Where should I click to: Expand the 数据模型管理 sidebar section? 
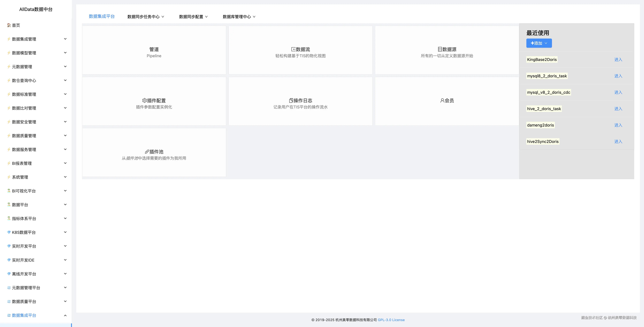tap(65, 52)
